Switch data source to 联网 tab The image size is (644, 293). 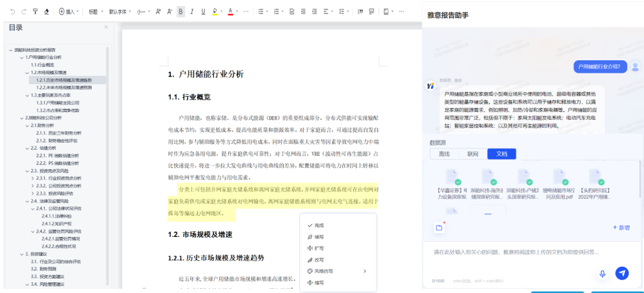point(473,154)
